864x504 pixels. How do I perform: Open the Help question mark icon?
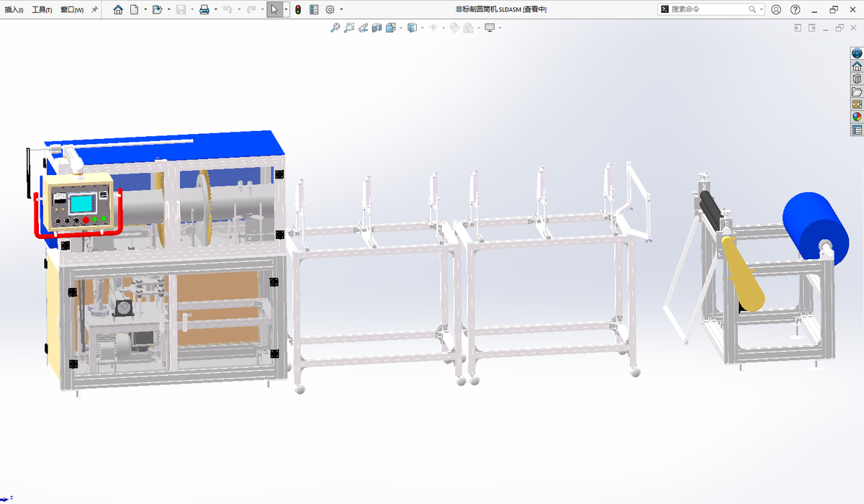[x=796, y=9]
